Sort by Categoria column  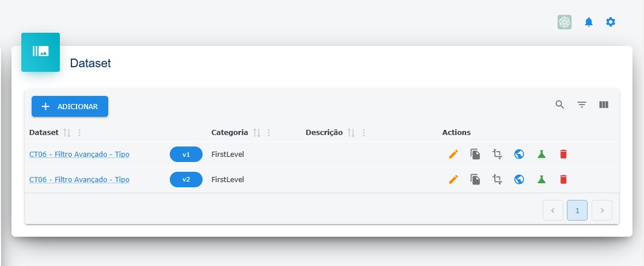click(257, 132)
